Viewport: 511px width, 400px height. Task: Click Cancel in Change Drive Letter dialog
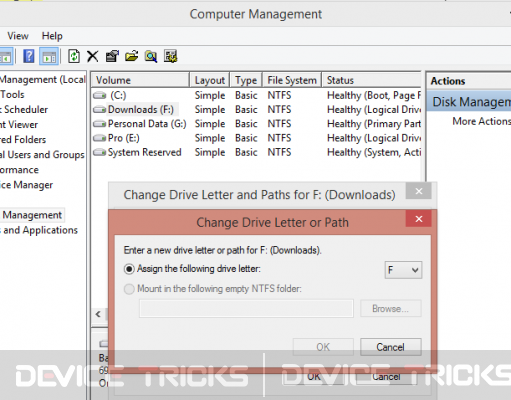391,347
